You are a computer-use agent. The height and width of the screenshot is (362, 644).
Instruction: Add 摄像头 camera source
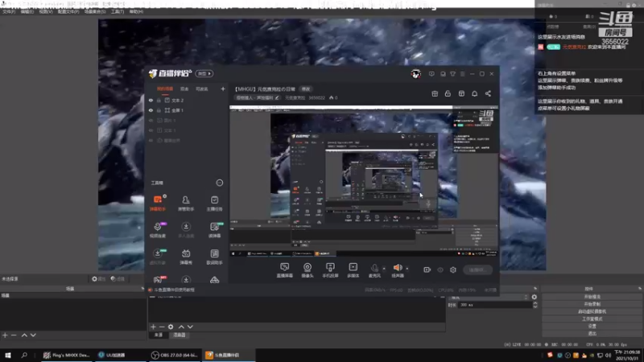tap(308, 270)
